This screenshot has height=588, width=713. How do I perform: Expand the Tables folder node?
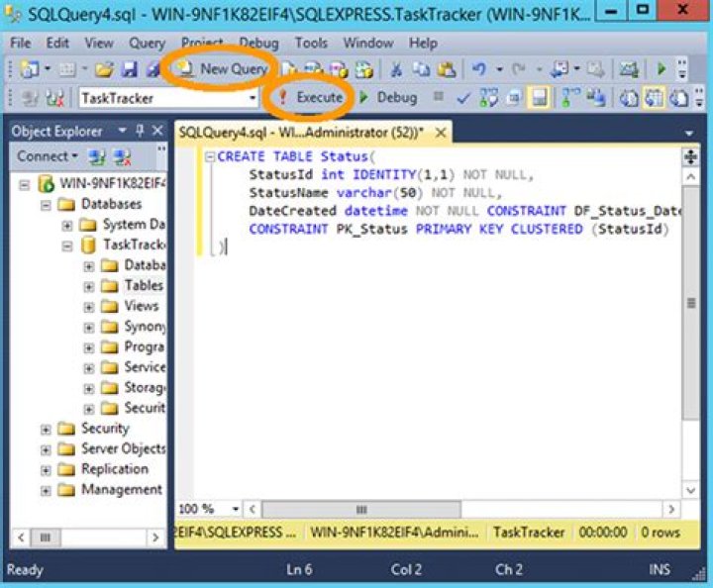click(x=89, y=286)
